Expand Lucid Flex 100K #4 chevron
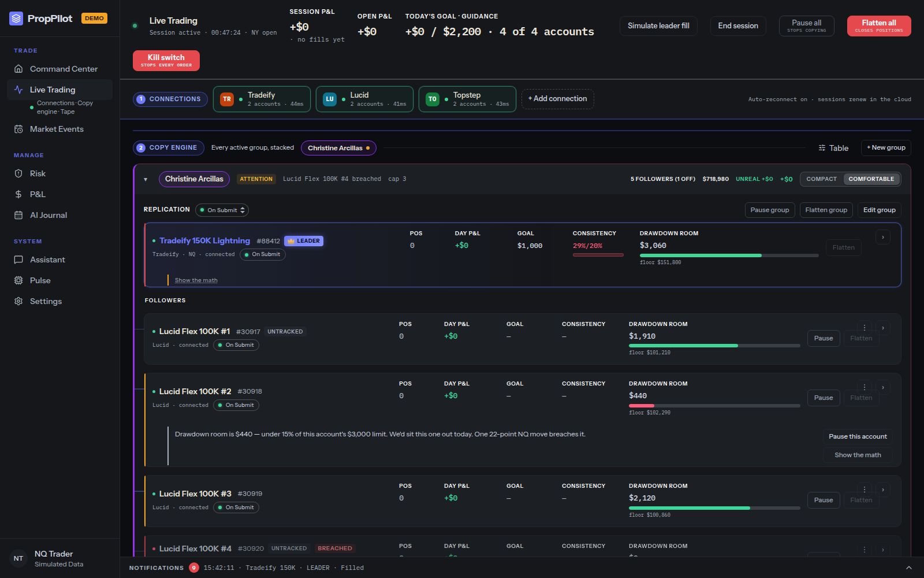 tap(883, 550)
